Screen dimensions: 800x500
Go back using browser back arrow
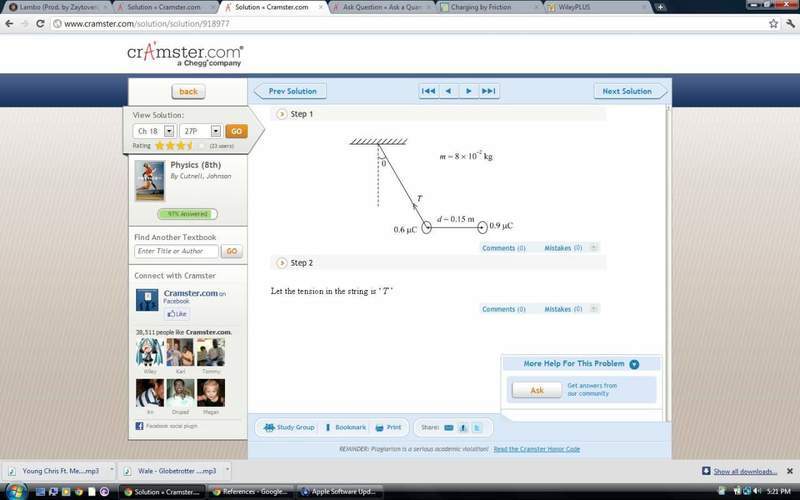9,23
